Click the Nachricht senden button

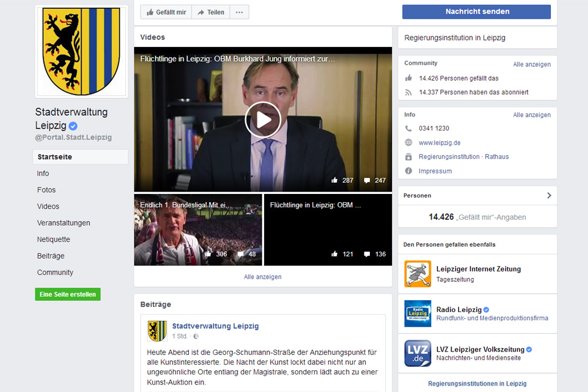[476, 12]
